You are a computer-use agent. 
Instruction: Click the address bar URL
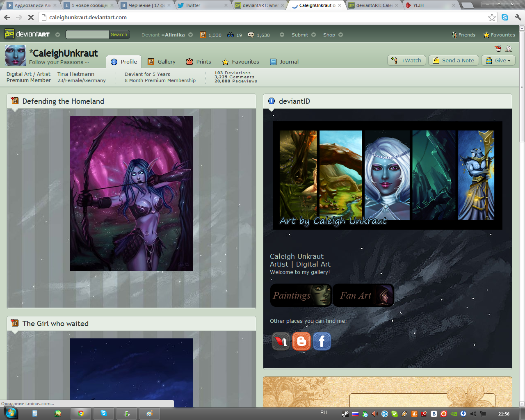click(88, 17)
